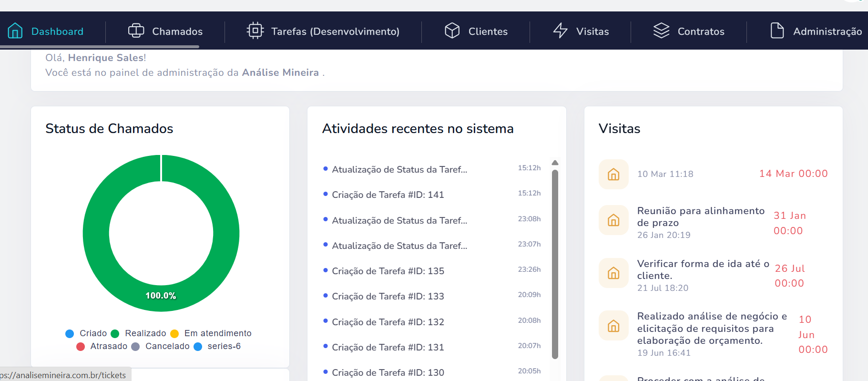Click the Administração document icon
868x381 pixels.
coord(777,31)
